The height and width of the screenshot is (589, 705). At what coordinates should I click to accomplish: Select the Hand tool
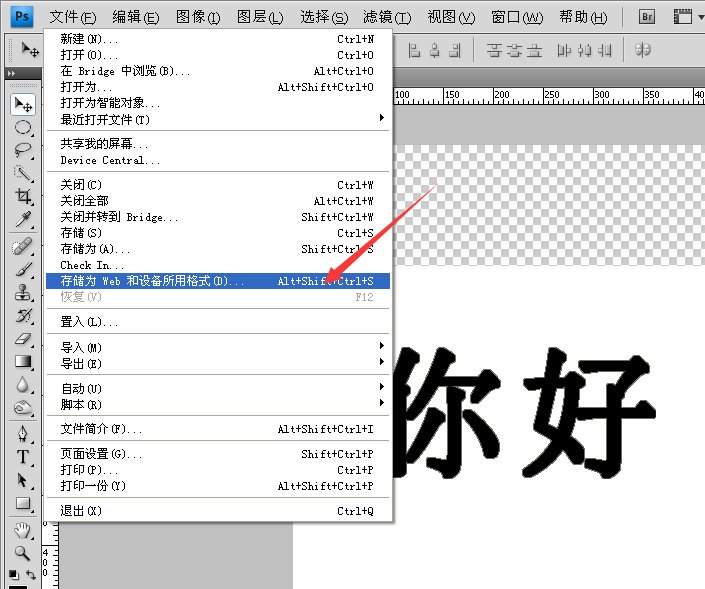pos(22,531)
